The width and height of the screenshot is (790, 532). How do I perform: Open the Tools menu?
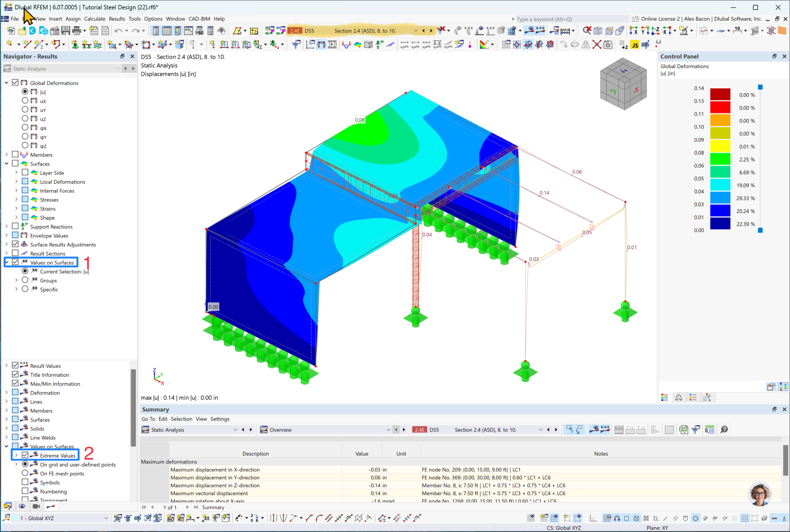135,19
